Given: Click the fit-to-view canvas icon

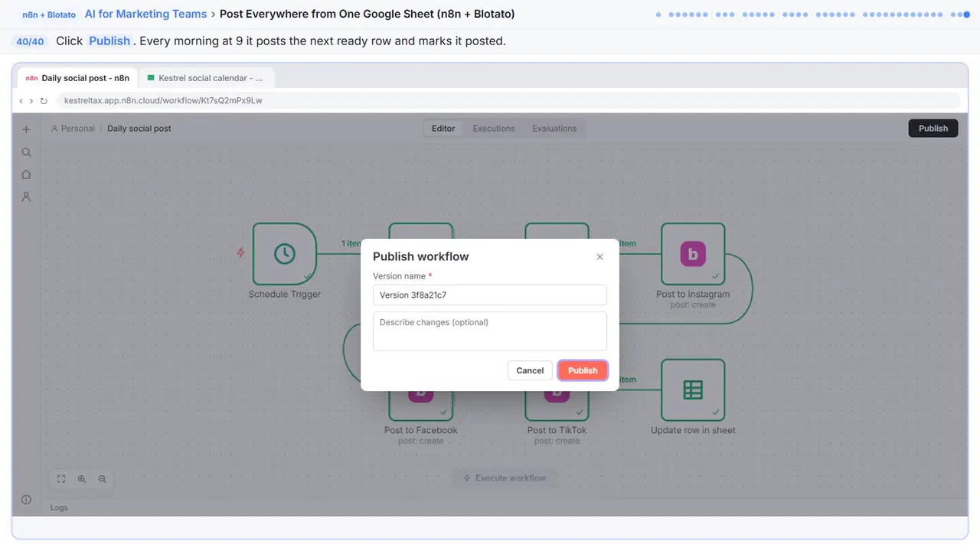Looking at the screenshot, I should pos(61,479).
